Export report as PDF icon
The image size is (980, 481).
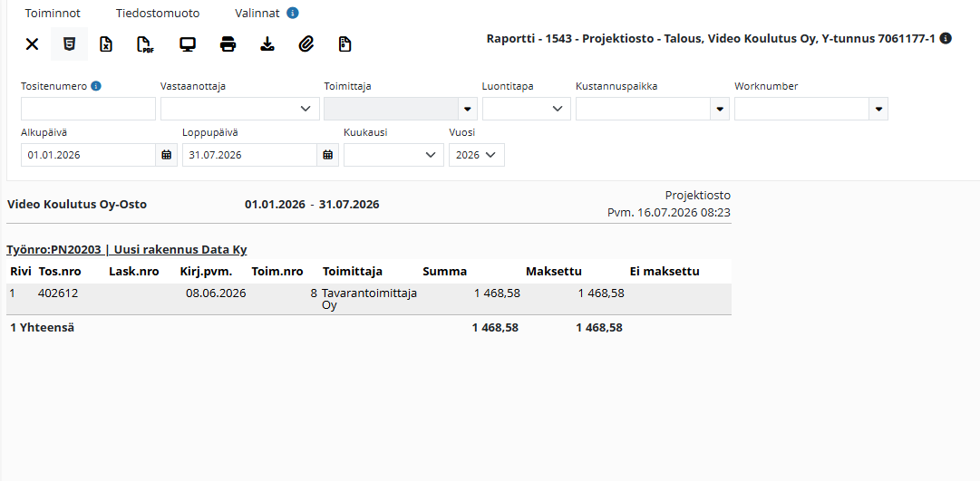tap(145, 44)
